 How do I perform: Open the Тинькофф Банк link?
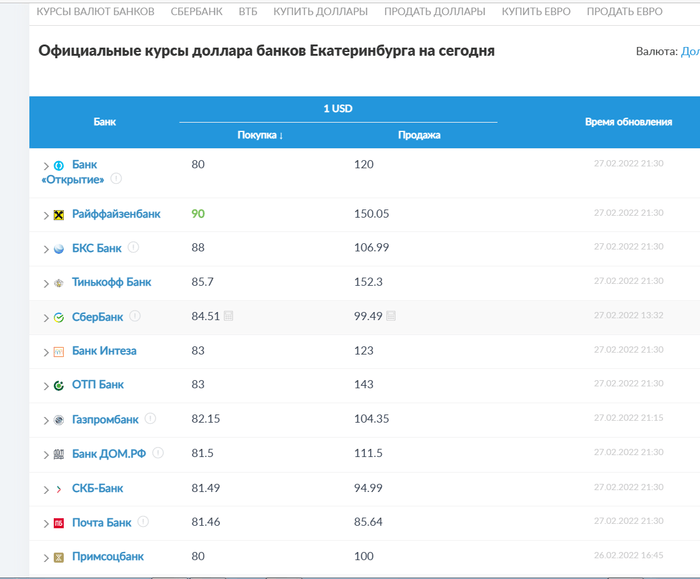112,282
